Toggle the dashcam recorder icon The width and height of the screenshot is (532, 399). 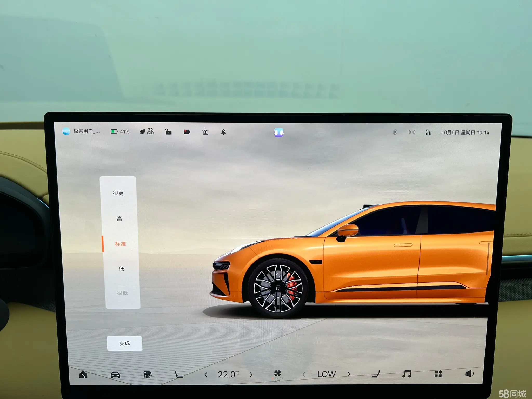[x=187, y=132]
